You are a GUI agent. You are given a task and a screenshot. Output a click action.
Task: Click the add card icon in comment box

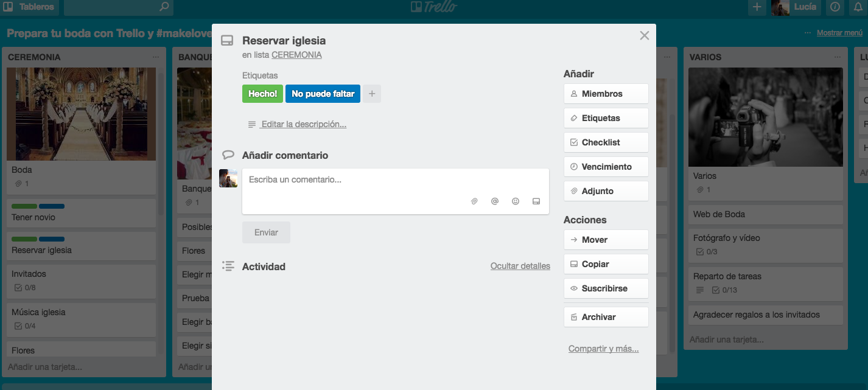pos(536,201)
